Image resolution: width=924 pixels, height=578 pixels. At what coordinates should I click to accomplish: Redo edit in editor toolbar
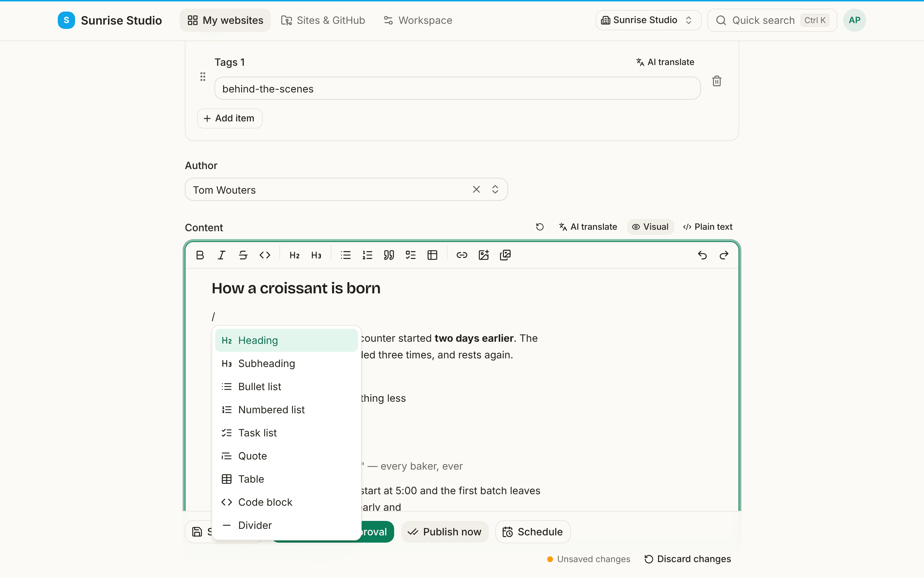point(724,255)
